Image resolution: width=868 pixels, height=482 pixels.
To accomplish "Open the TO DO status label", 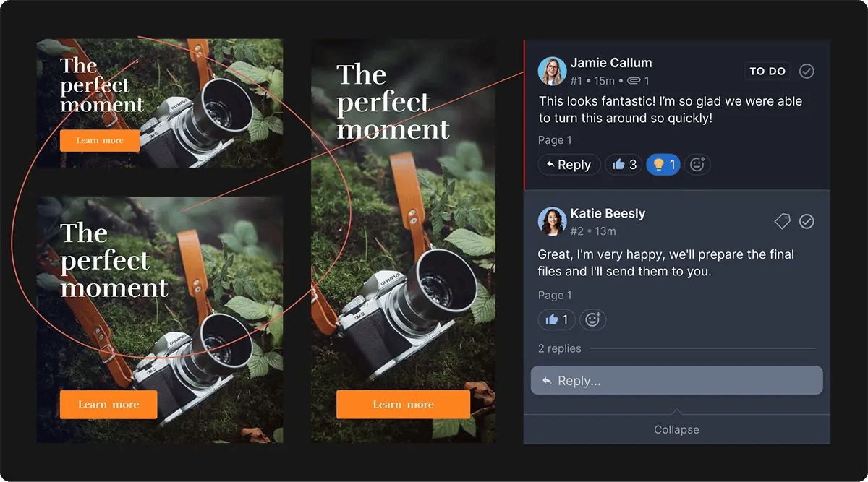I will coord(767,71).
